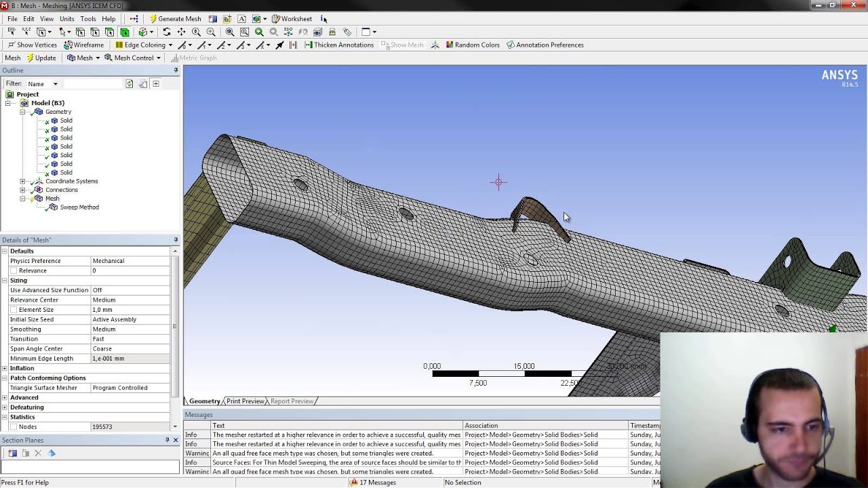Click the Generate Mesh button

click(x=175, y=19)
